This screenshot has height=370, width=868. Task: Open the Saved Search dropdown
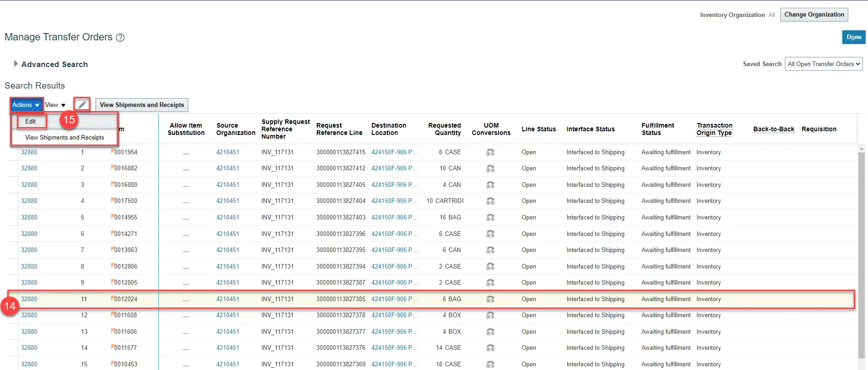click(x=823, y=64)
